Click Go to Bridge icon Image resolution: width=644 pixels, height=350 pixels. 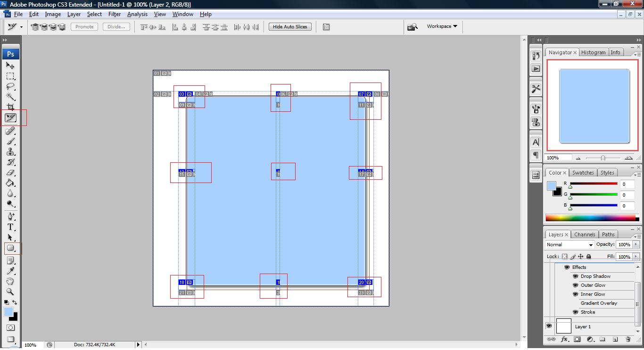click(413, 27)
